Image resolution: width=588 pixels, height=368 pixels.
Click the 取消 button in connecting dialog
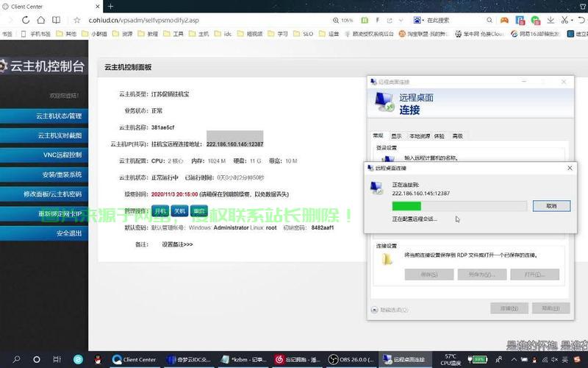point(551,206)
